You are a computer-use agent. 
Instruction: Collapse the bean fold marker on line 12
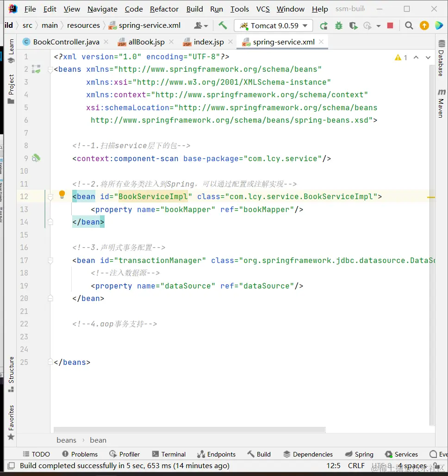click(50, 197)
